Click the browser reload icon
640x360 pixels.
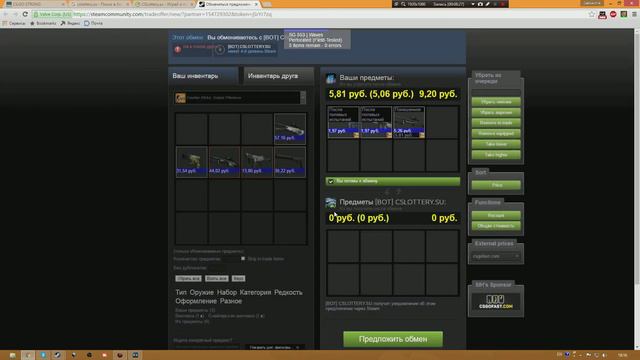click(25, 14)
